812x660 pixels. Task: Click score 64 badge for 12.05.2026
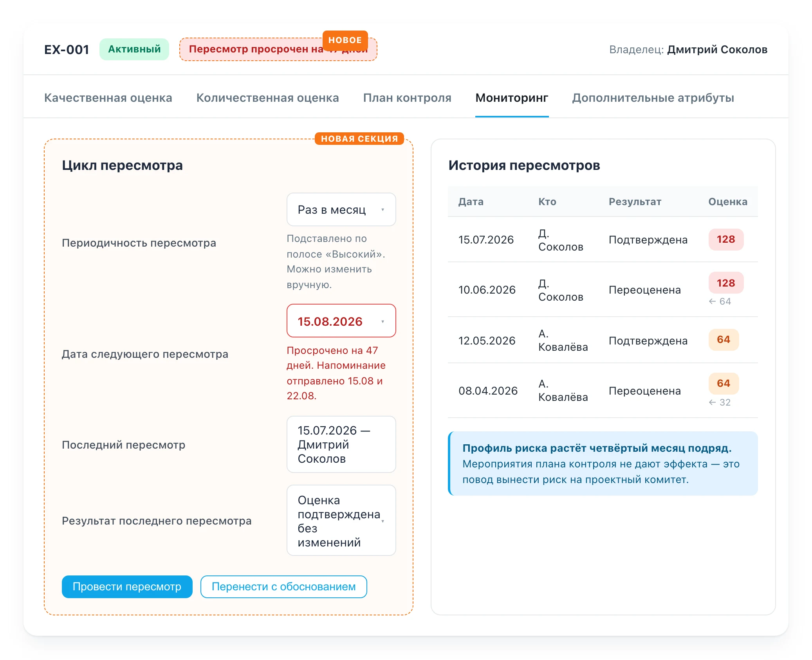(x=723, y=339)
